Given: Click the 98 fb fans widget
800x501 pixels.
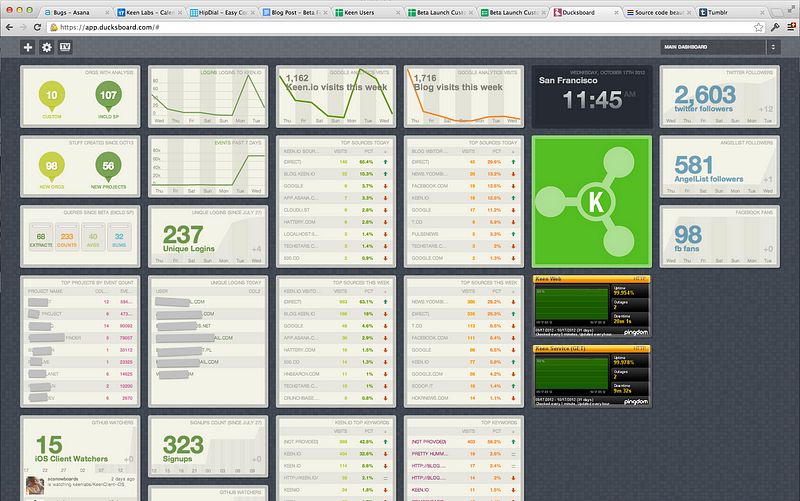Looking at the screenshot, I should [719, 236].
